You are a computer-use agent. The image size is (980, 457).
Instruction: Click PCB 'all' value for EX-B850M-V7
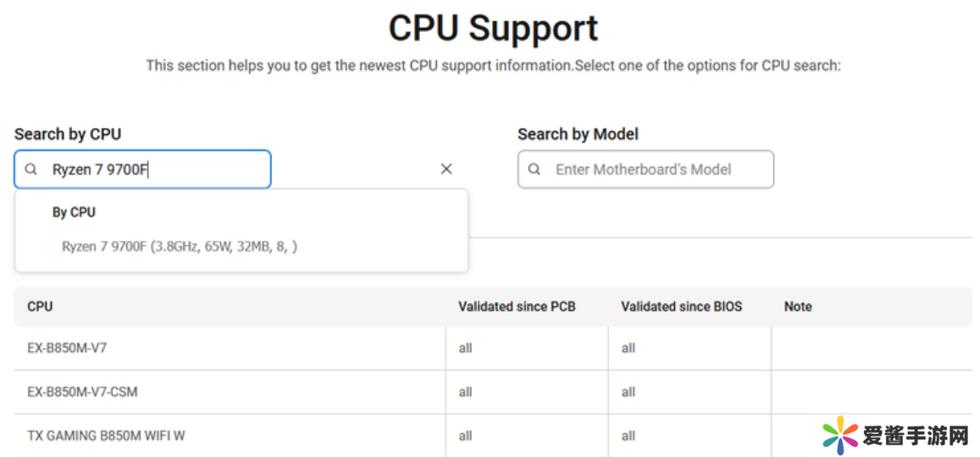click(465, 348)
